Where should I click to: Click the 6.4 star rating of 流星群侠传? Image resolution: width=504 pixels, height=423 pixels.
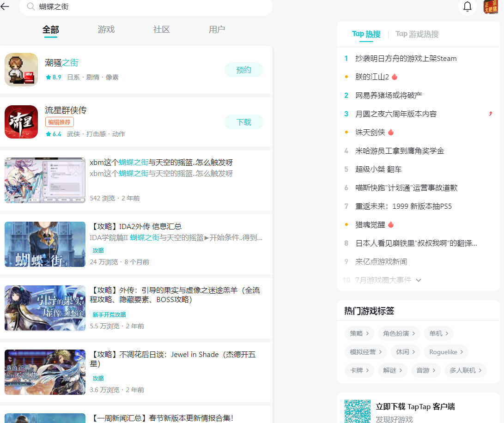pos(54,134)
